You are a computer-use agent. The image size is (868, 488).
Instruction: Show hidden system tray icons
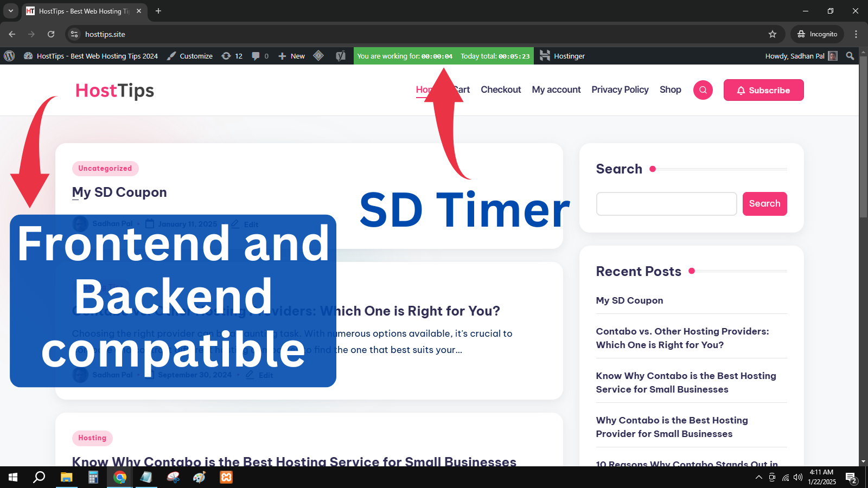(758, 477)
